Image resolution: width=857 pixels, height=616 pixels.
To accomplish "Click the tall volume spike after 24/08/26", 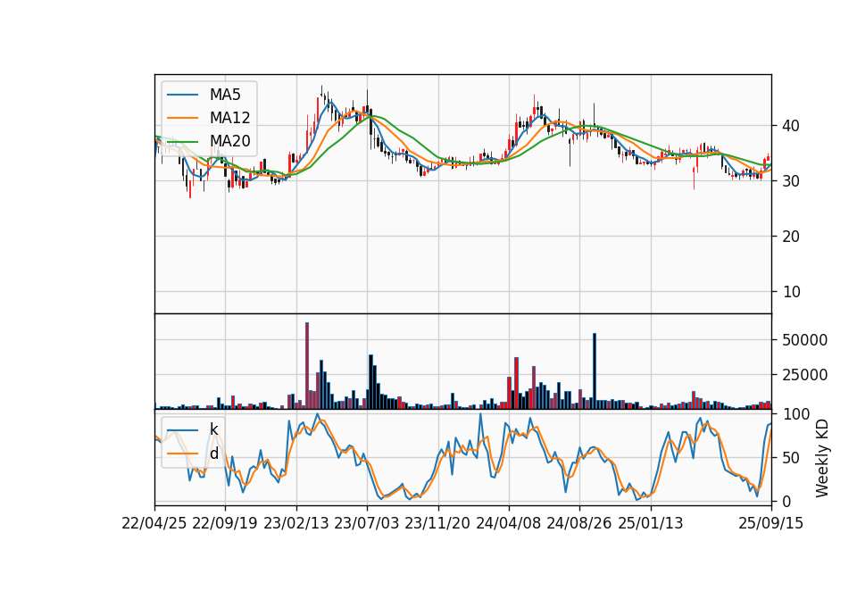I will point(595,371).
